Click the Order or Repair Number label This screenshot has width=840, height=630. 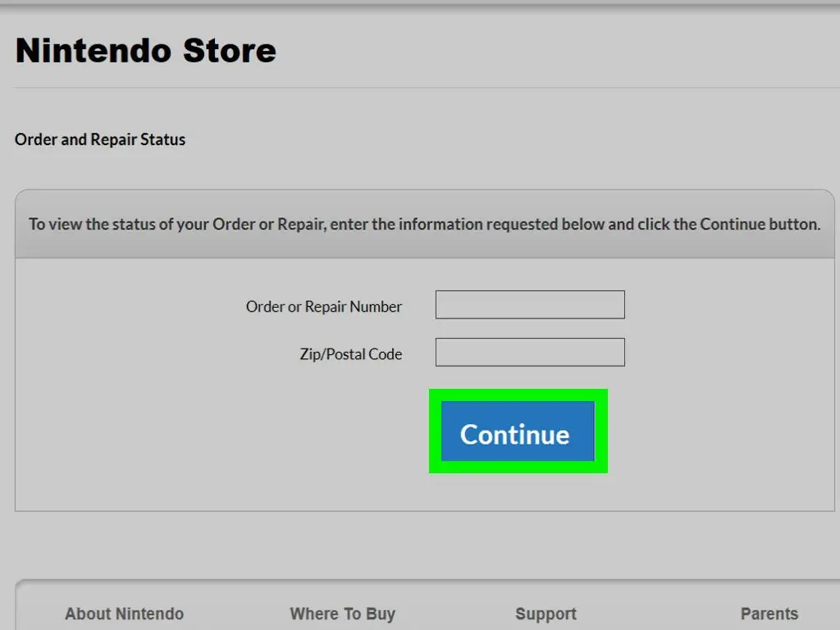click(x=323, y=307)
